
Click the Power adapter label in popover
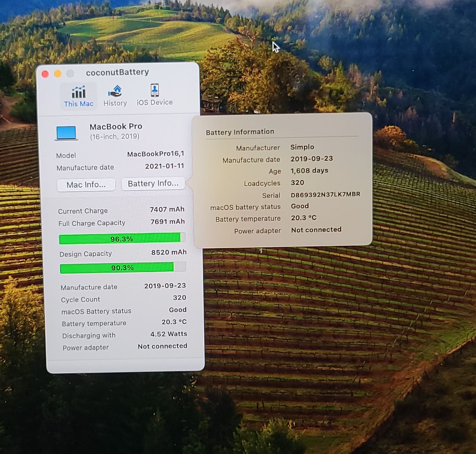coord(258,231)
